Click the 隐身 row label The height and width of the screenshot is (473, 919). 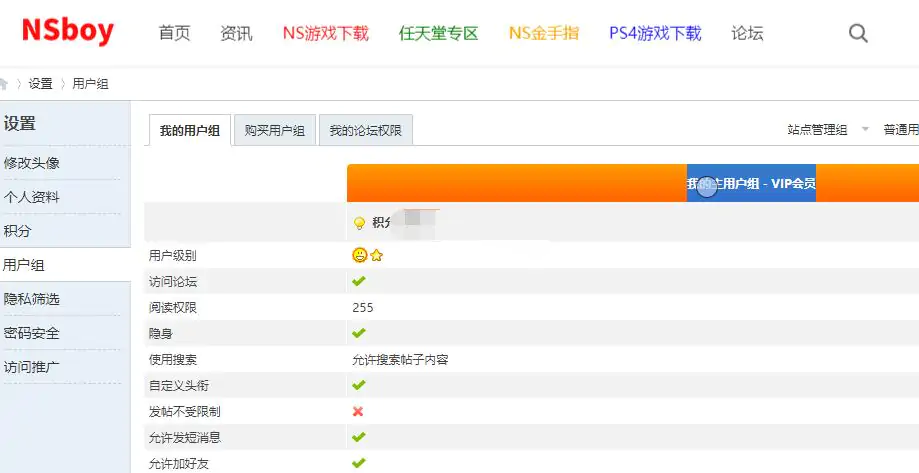tap(161, 334)
